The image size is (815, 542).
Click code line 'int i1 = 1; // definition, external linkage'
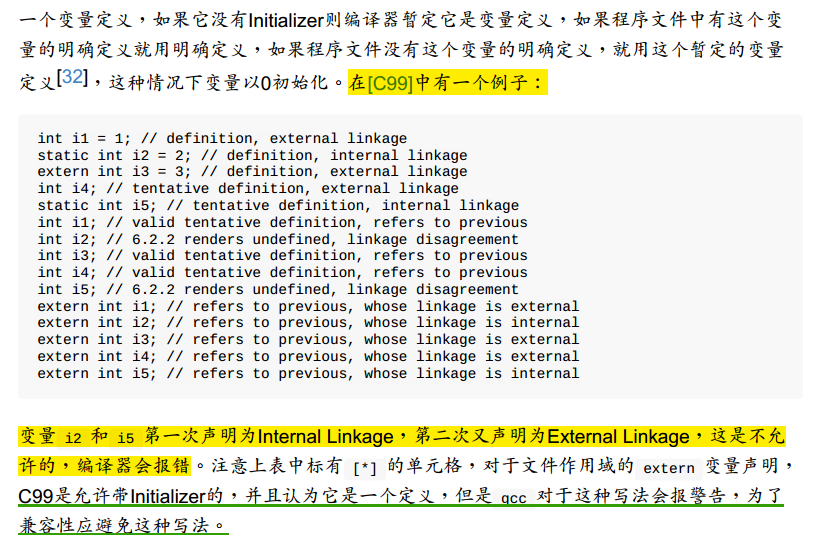coord(222,138)
